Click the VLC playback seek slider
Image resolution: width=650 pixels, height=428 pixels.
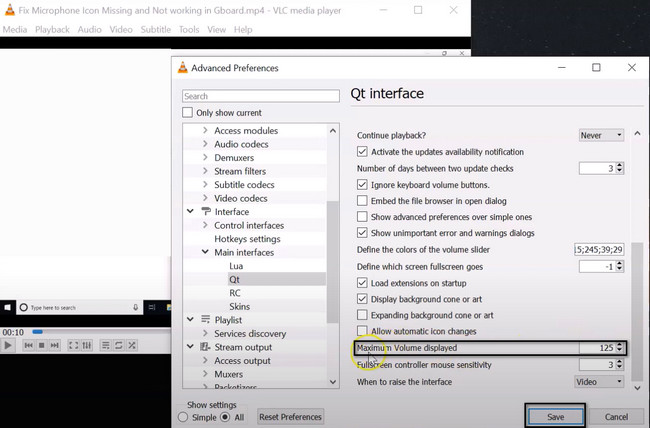click(101, 332)
